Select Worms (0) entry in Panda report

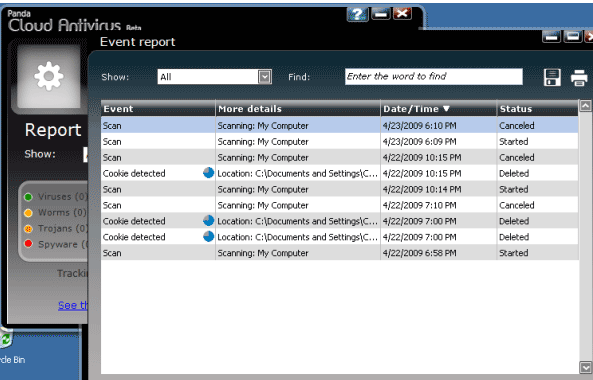[56, 212]
